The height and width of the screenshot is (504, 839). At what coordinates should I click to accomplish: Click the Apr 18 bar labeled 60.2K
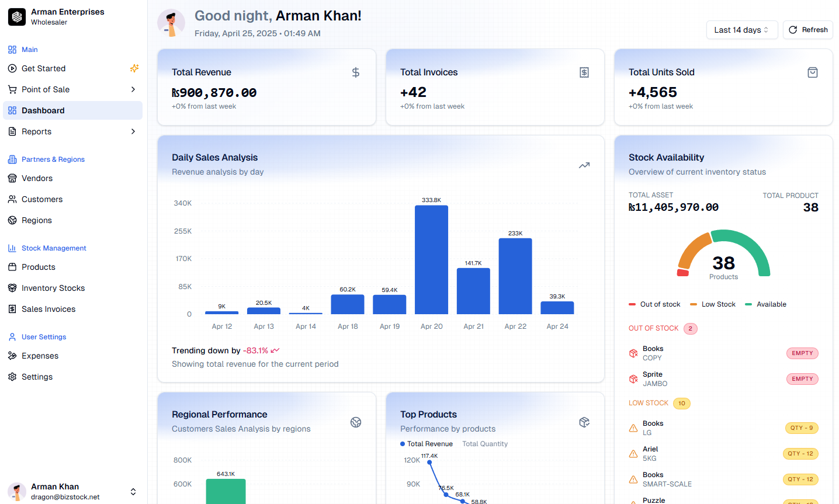click(x=348, y=304)
